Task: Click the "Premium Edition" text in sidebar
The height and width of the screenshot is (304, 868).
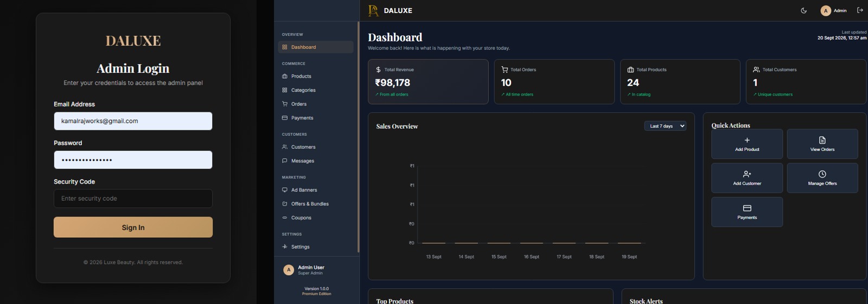Action: click(317, 294)
